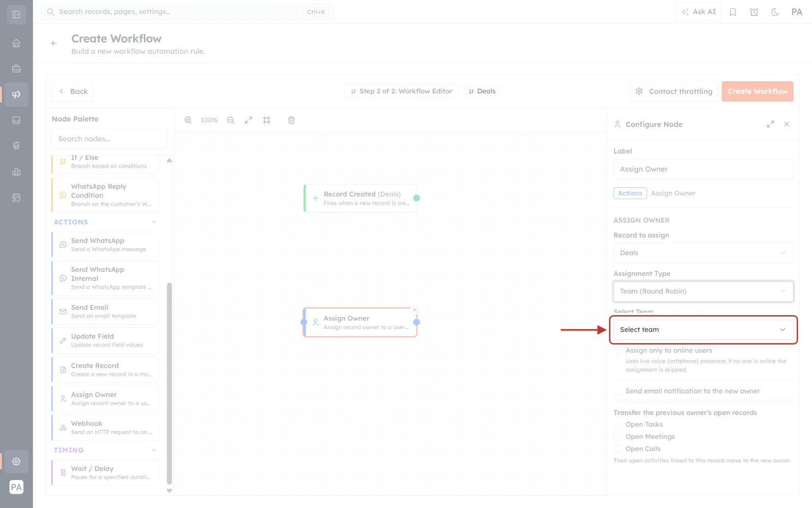Open the megaphone campaigns sidebar icon

coord(16,94)
